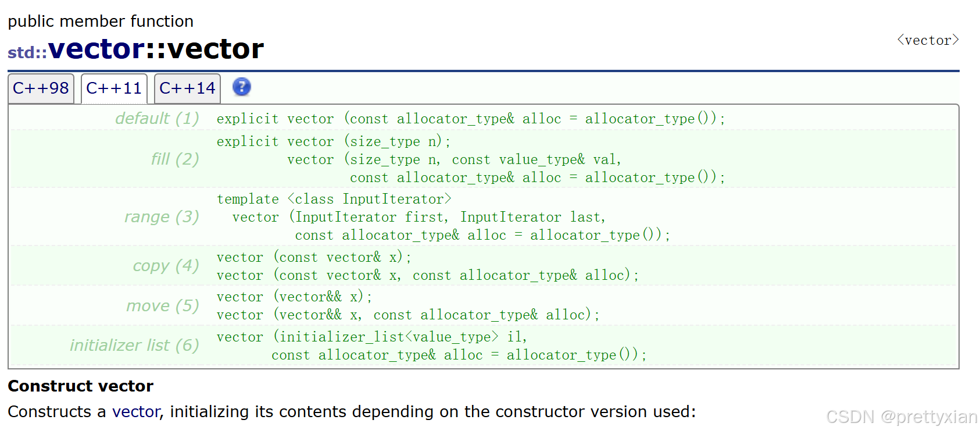This screenshot has width=980, height=434.
Task: Select the "range (3)" constructor label
Action: click(162, 217)
